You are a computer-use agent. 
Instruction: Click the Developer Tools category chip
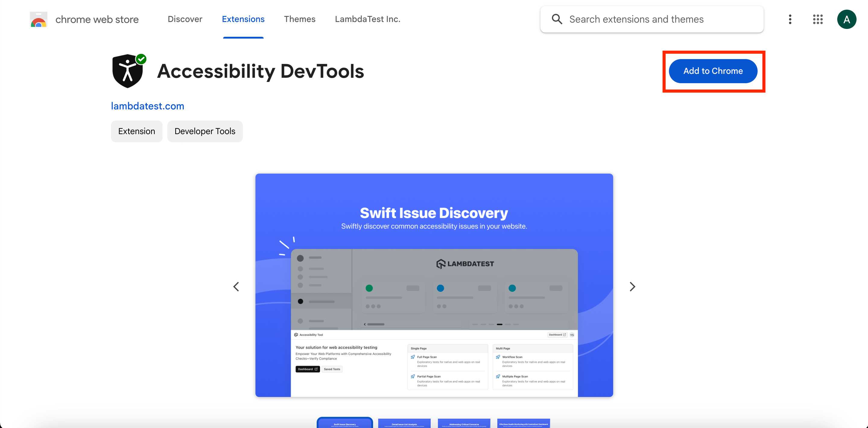coord(204,131)
